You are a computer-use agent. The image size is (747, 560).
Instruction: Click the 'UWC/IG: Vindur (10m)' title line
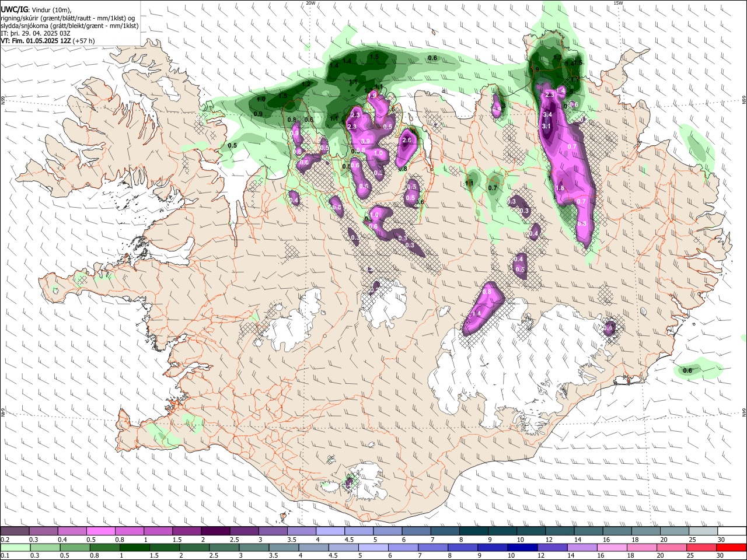click(x=36, y=10)
